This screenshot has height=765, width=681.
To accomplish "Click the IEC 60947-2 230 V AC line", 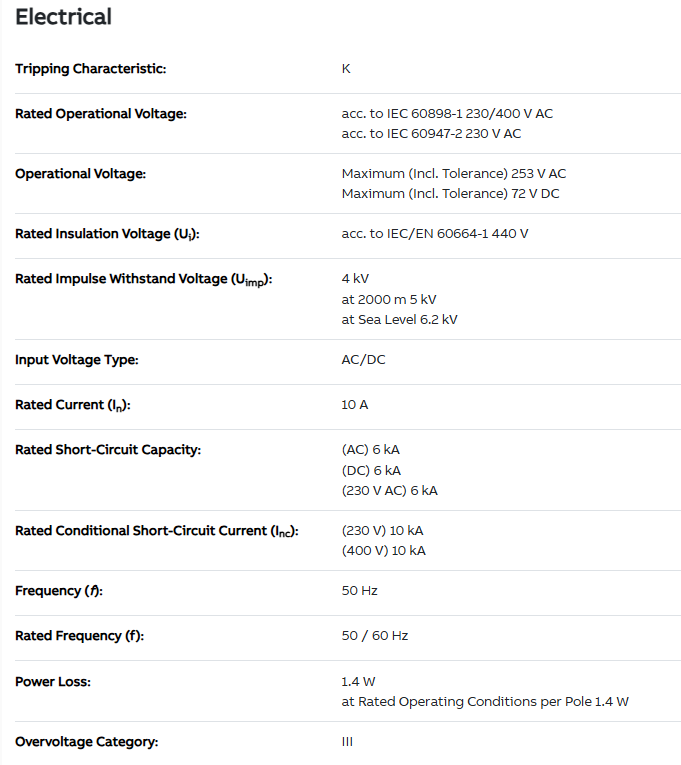I will coord(431,134).
